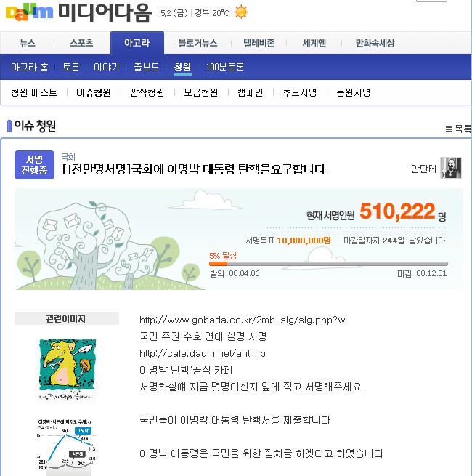Viewport: 472px width, 476px height.
Task: Select 청원 베스트 submenu
Action: click(x=34, y=92)
